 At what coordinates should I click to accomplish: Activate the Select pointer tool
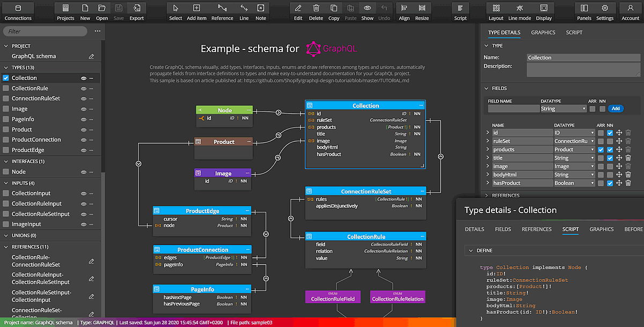tap(175, 12)
